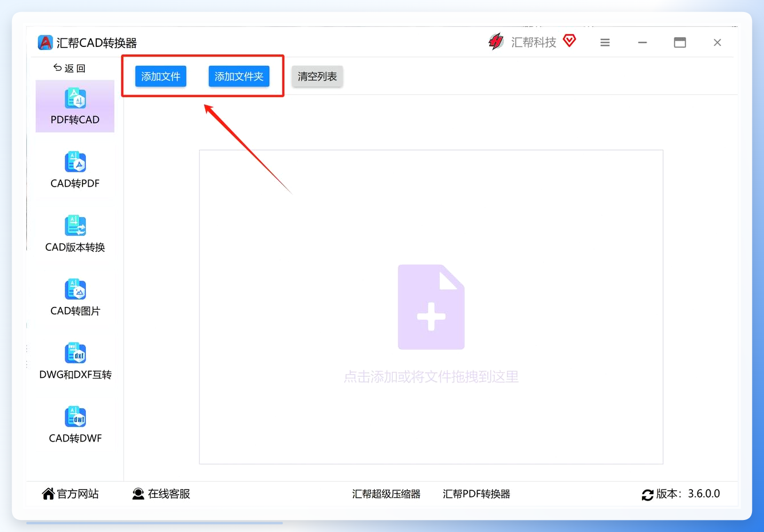Click the 点击添加或将文件拖拽到这里 prompt text
This screenshot has height=532, width=764.
click(431, 377)
